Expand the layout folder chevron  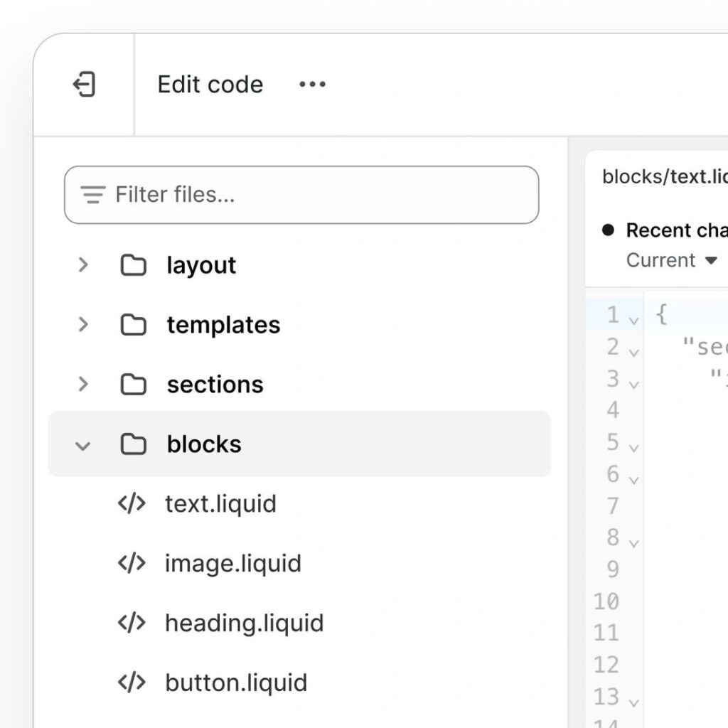[x=83, y=265]
